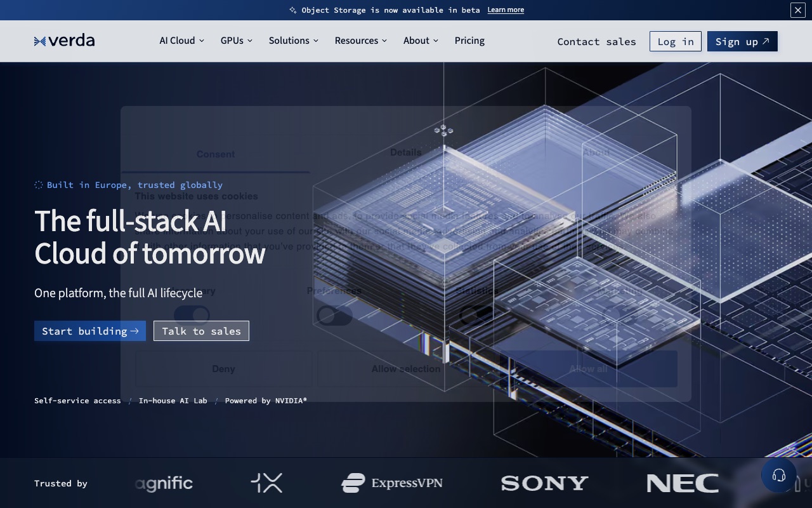Toggle the Statistics cookie switch

pyautogui.click(x=477, y=316)
